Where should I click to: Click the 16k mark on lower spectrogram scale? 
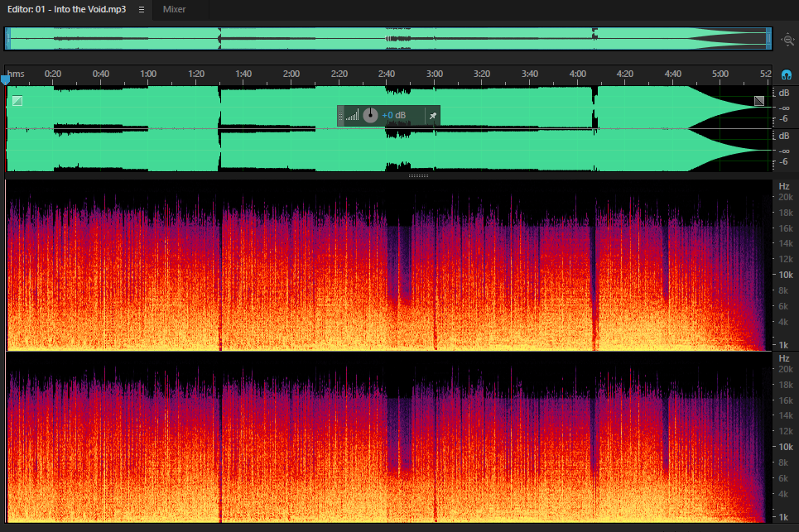(785, 400)
